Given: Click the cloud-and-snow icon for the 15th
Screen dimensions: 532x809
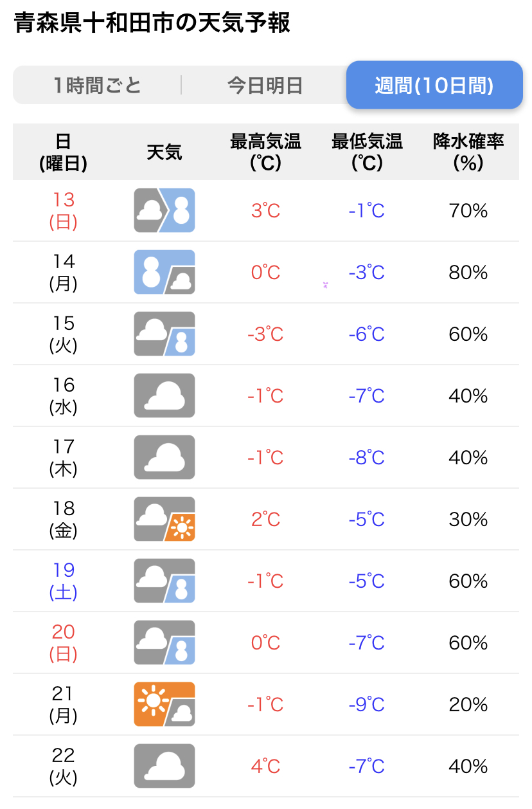Looking at the screenshot, I should pyautogui.click(x=164, y=334).
